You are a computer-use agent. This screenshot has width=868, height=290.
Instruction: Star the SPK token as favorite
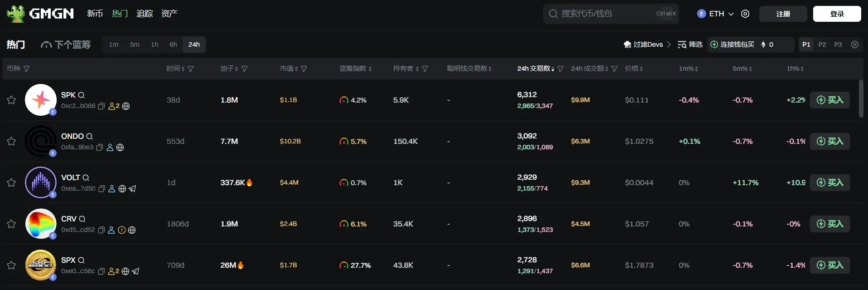click(x=11, y=100)
